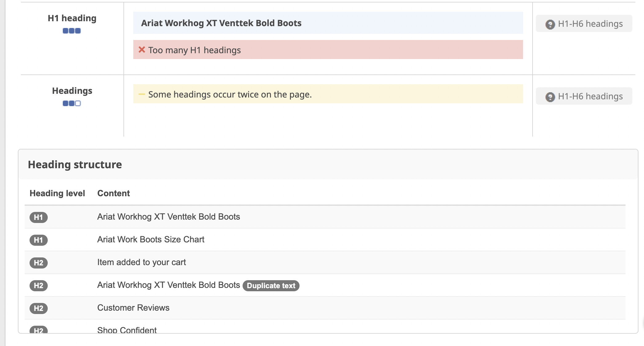Click H2 badge in the Duplicate text row

38,285
